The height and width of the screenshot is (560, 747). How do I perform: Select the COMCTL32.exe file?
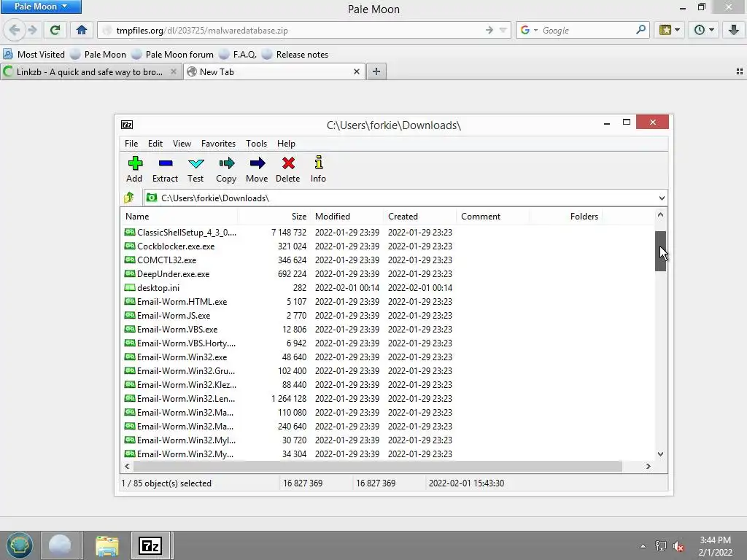coord(166,260)
